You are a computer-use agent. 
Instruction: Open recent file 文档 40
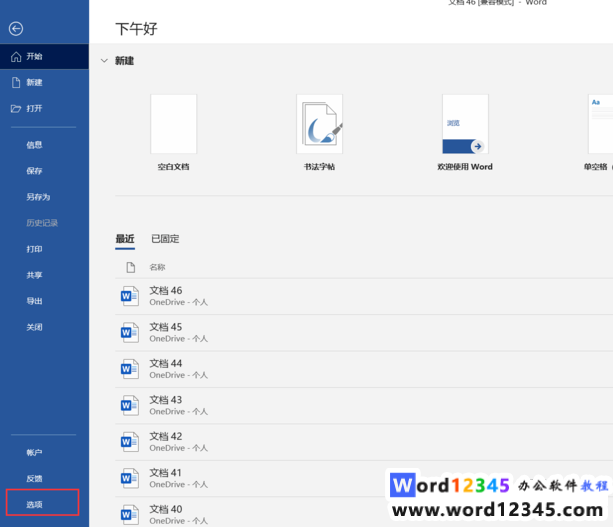pos(364,513)
